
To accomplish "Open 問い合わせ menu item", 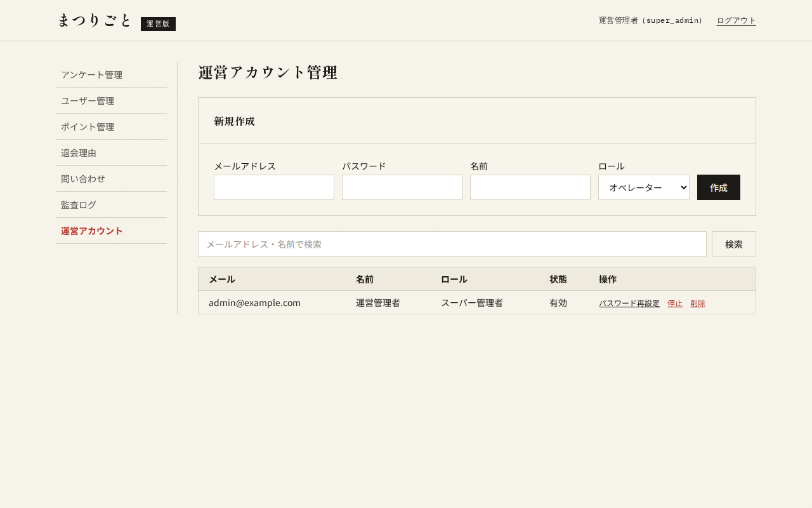I will (111, 178).
